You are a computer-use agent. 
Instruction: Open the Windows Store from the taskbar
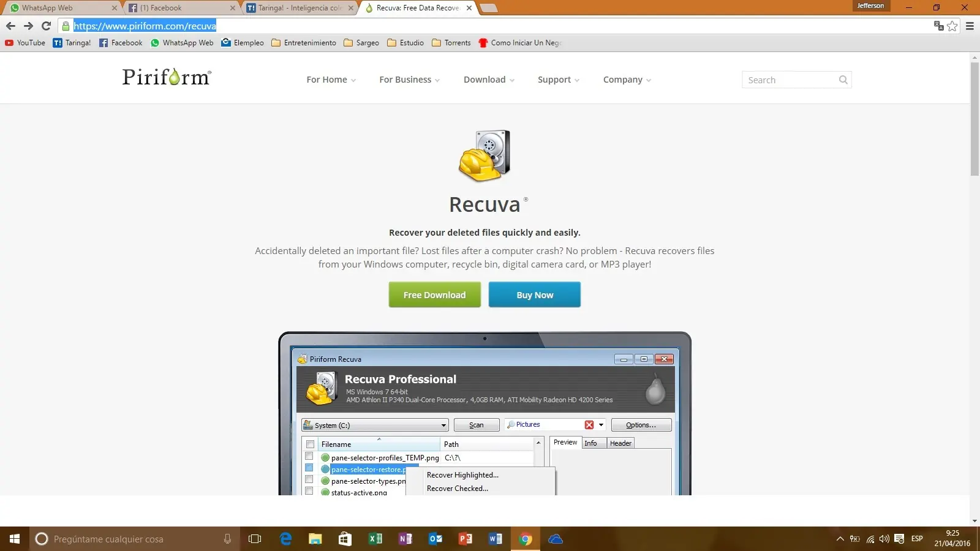pyautogui.click(x=345, y=539)
